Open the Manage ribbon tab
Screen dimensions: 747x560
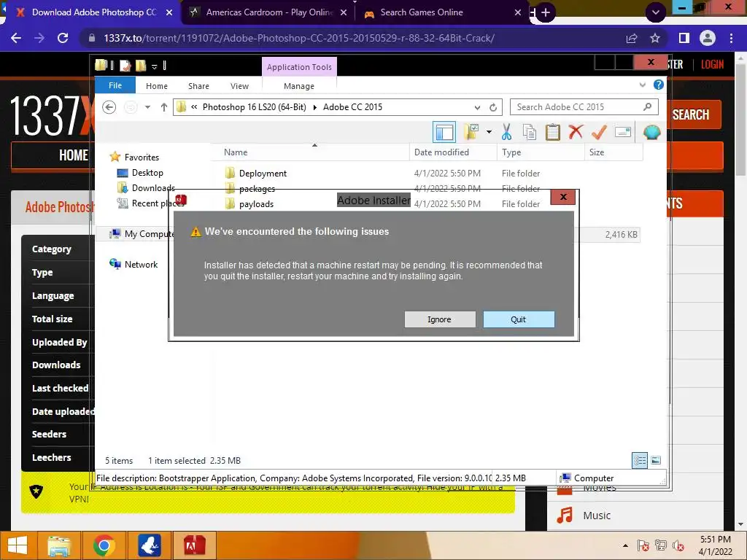coord(299,86)
